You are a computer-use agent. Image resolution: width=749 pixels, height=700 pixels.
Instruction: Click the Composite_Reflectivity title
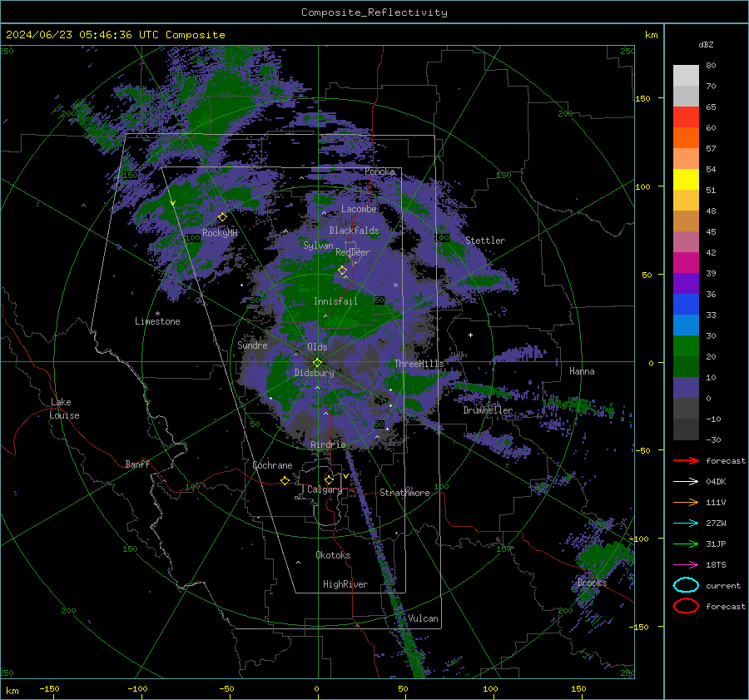click(374, 12)
